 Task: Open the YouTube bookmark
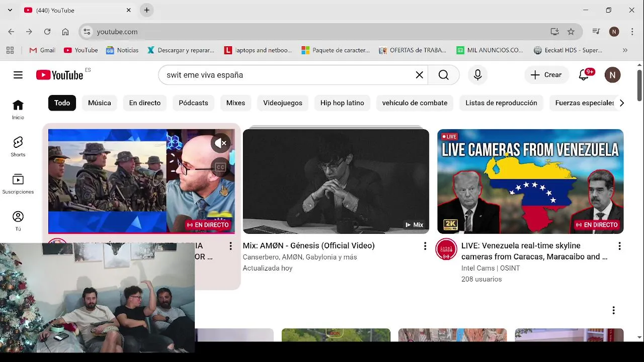click(81, 50)
